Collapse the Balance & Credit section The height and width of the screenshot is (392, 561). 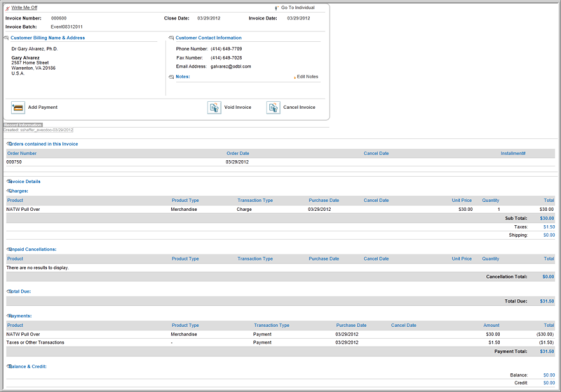[9, 366]
